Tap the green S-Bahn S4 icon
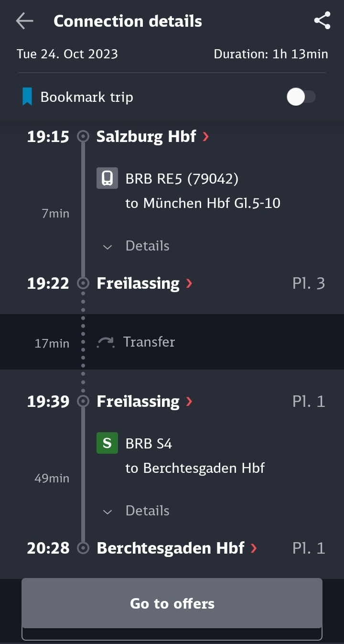The height and width of the screenshot is (644, 344). pyautogui.click(x=107, y=443)
